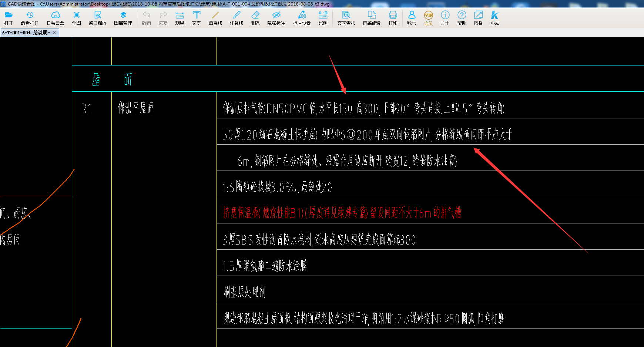Click the 刷基层处理剂 text
Image resolution: width=644 pixels, height=347 pixels.
244,292
